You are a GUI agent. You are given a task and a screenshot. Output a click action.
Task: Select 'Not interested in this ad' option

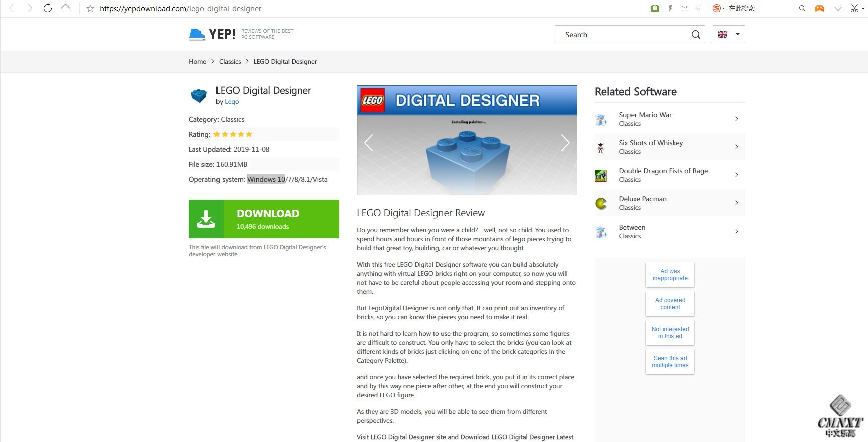pyautogui.click(x=670, y=333)
